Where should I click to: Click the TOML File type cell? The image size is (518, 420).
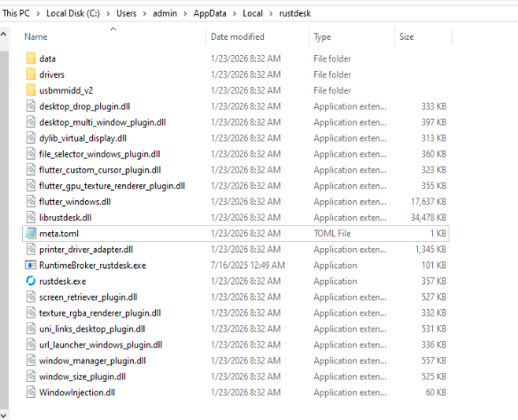[x=332, y=233]
